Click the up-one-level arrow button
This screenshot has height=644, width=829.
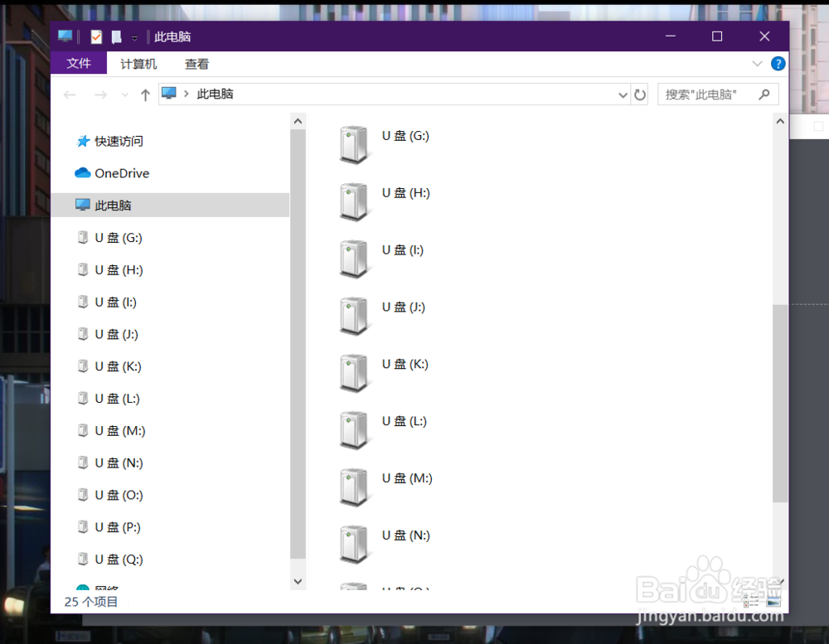(145, 94)
